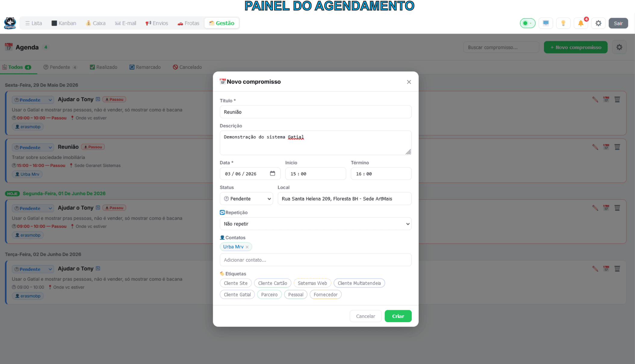Open the settings gear in top bar
This screenshot has height=364, width=635.
pyautogui.click(x=598, y=23)
